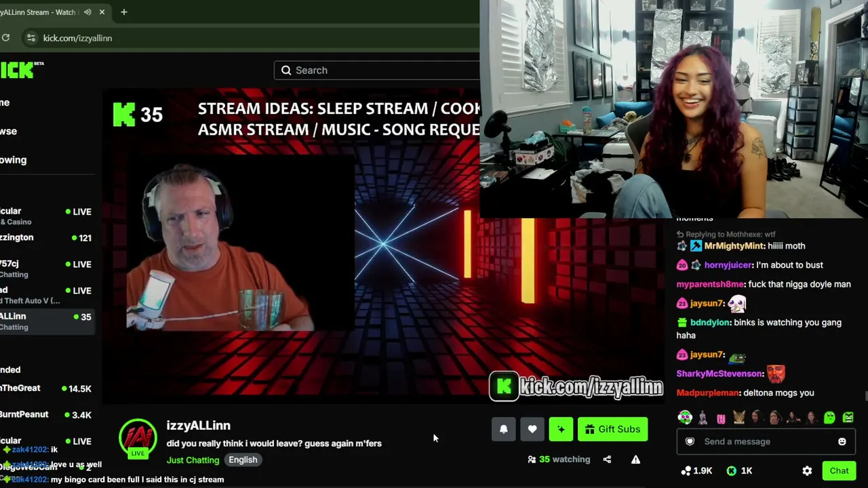This screenshot has width=868, height=488.
Task: Select the green blob emote
Action: coord(829,418)
